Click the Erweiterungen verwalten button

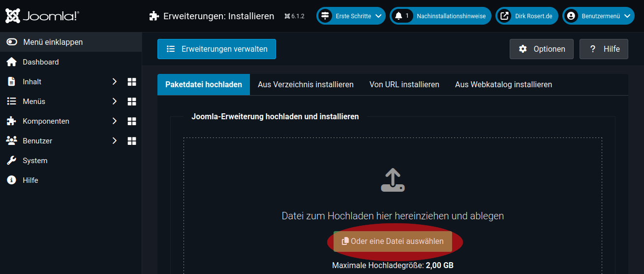point(216,49)
